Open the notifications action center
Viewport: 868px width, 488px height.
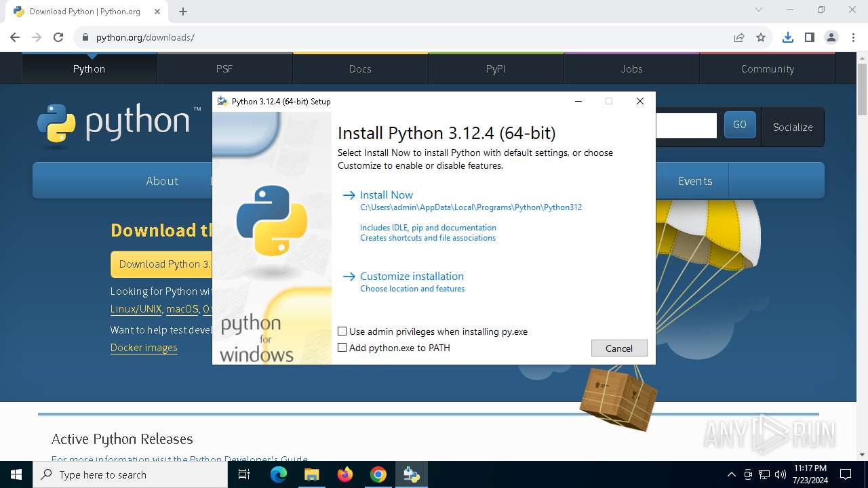(846, 474)
